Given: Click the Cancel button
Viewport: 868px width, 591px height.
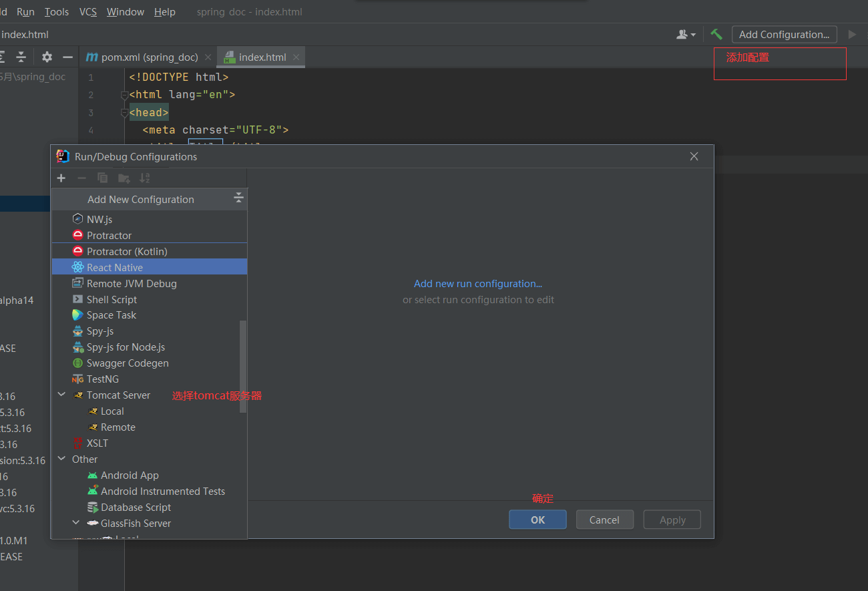Looking at the screenshot, I should tap(604, 520).
